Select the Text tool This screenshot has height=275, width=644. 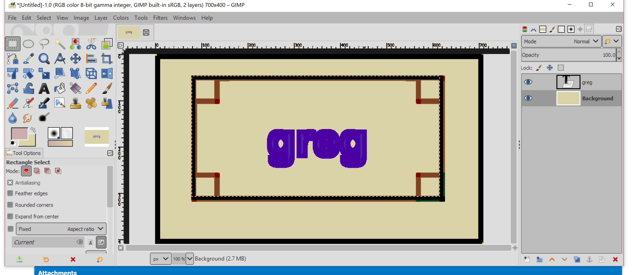(44, 89)
